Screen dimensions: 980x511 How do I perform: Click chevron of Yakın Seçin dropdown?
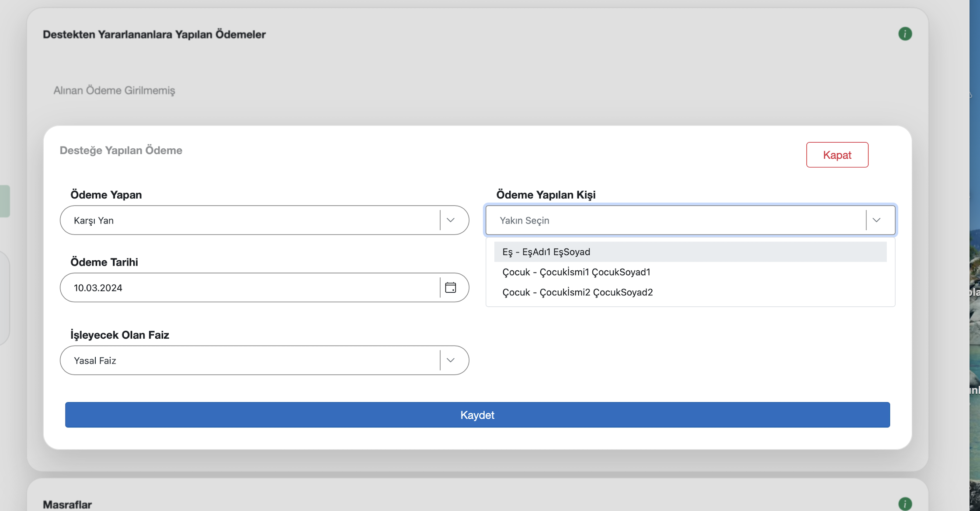876,220
